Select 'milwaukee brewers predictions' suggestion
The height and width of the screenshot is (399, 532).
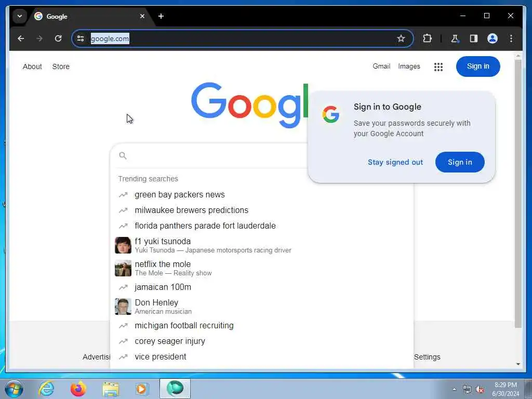[261, 210]
